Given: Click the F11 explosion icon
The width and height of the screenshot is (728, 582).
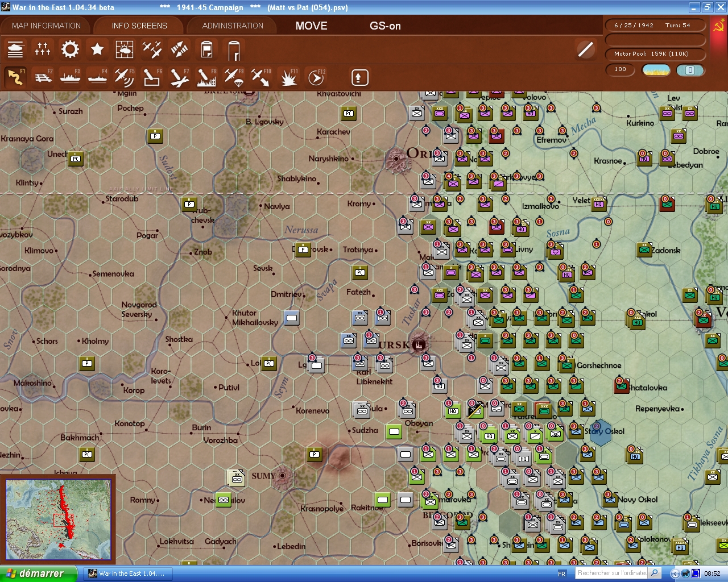Looking at the screenshot, I should coord(288,77).
